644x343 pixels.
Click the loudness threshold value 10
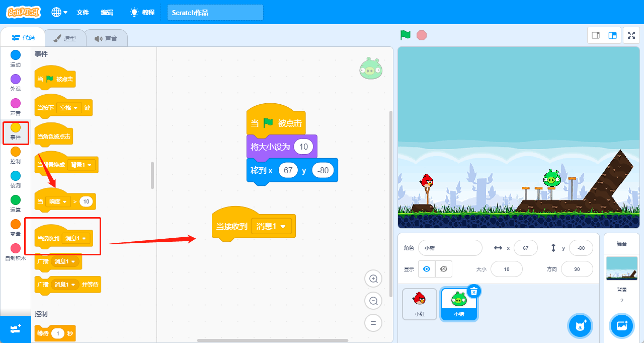pos(86,201)
